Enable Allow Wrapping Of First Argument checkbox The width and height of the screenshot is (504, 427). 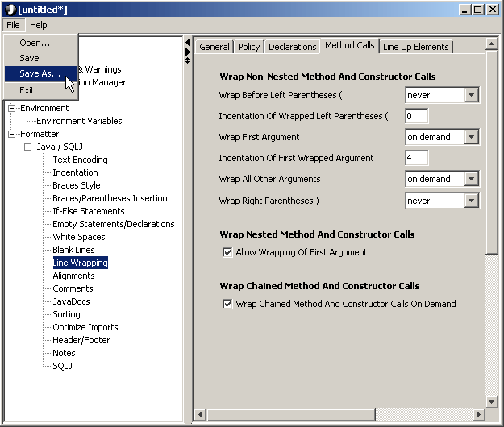pos(227,252)
